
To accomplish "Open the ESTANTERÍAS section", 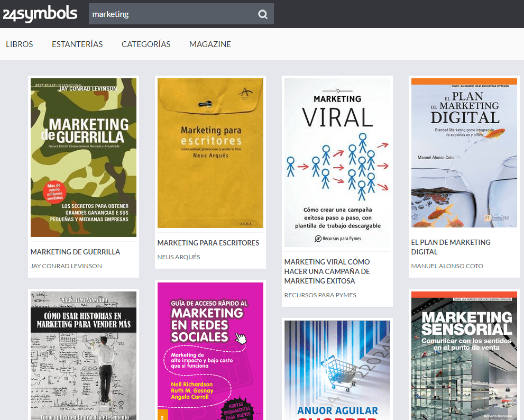I will 77,44.
